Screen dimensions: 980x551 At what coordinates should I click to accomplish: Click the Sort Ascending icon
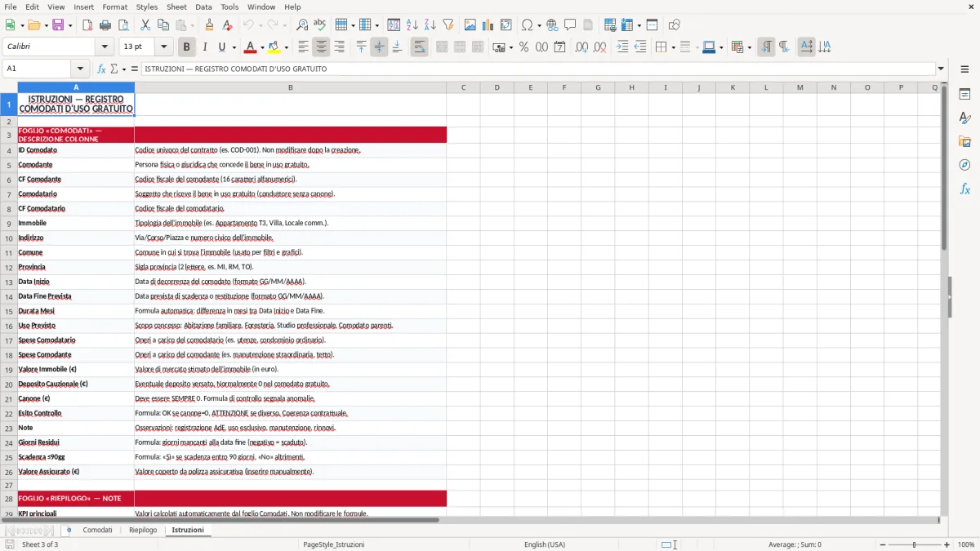pyautogui.click(x=412, y=25)
